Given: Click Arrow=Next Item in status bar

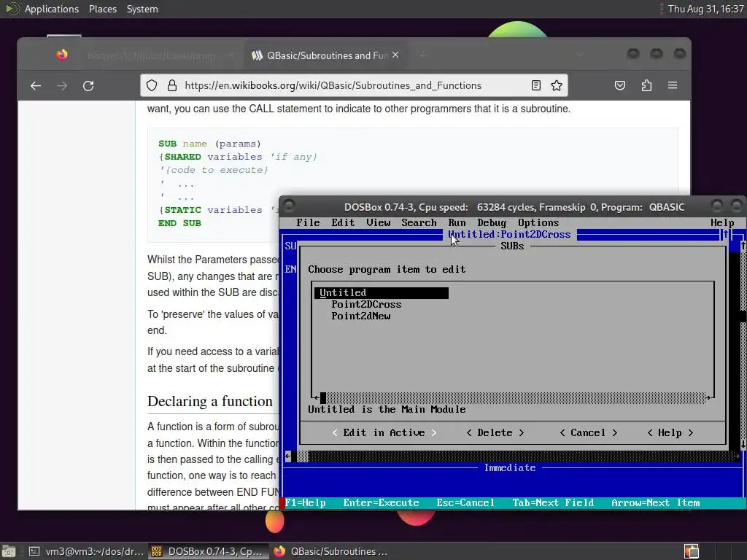Looking at the screenshot, I should pos(656,503).
